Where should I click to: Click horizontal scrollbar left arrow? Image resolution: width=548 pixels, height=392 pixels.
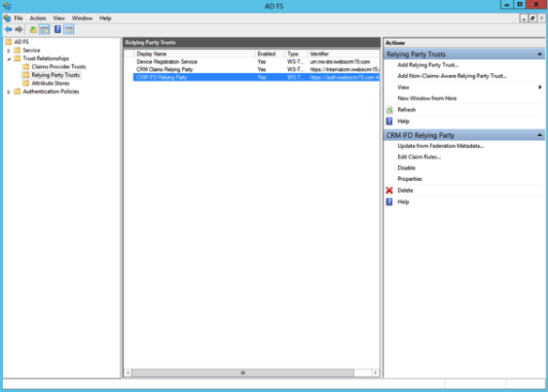[128, 373]
